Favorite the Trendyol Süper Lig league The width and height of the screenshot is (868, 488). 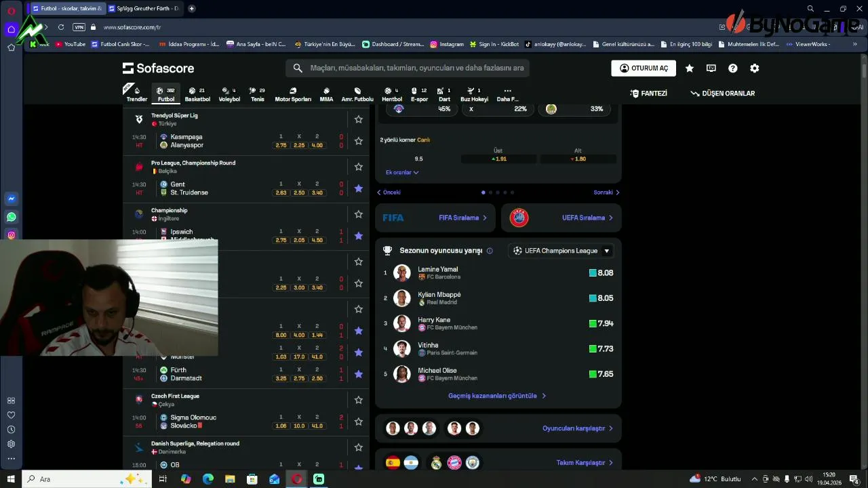coord(359,119)
